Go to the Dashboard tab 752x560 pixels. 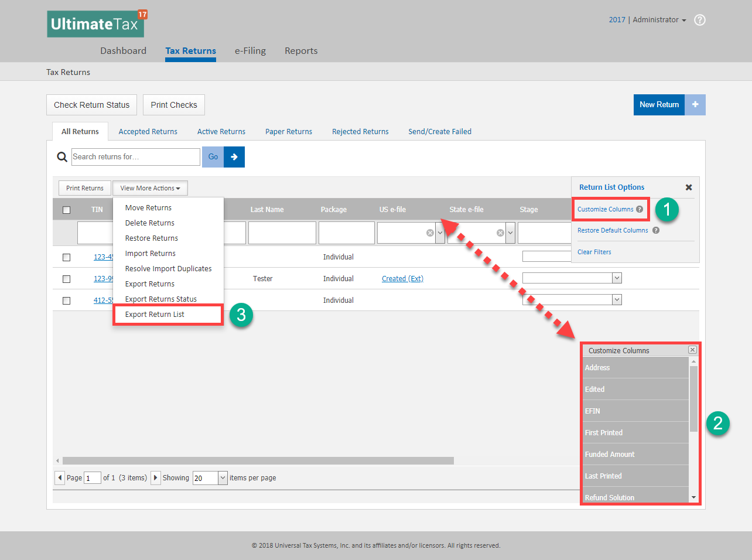click(123, 51)
